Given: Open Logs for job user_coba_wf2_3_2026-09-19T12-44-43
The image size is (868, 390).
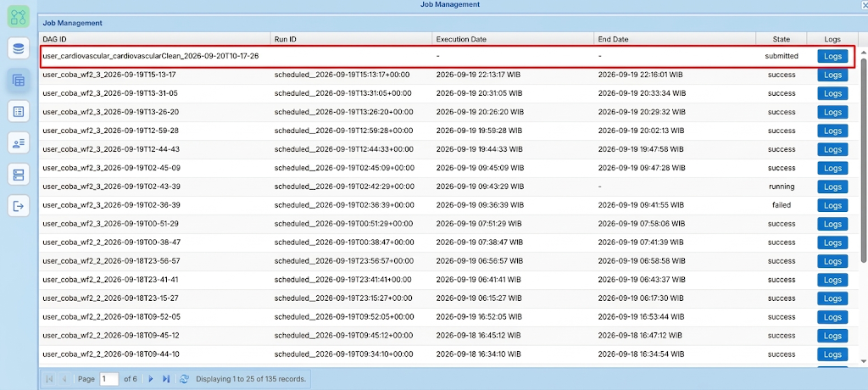Looking at the screenshot, I should [832, 149].
